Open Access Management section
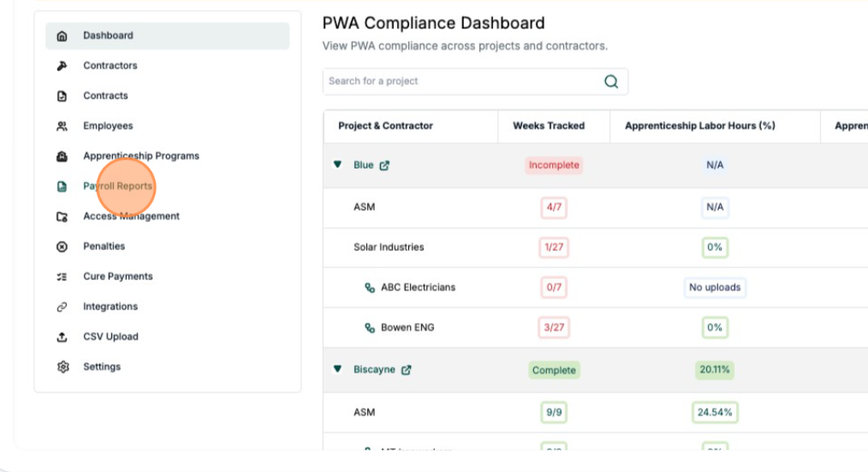The image size is (868, 472). point(131,217)
